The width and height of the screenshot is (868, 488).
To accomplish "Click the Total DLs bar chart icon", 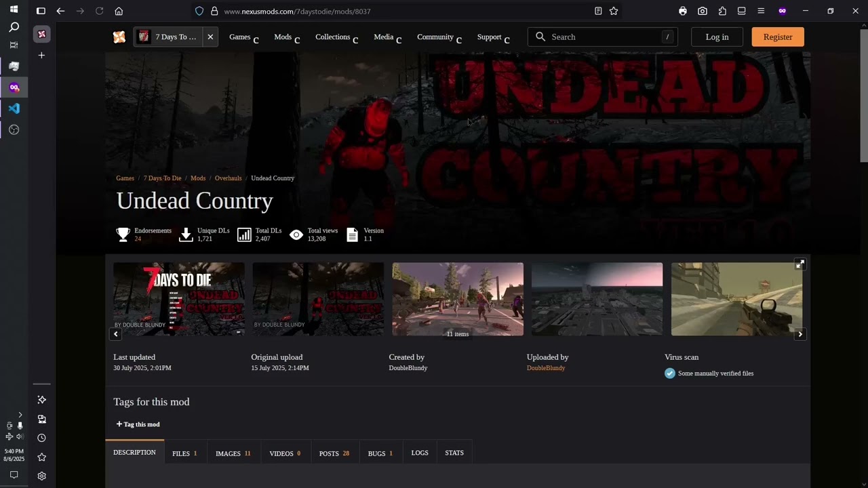I will [244, 235].
